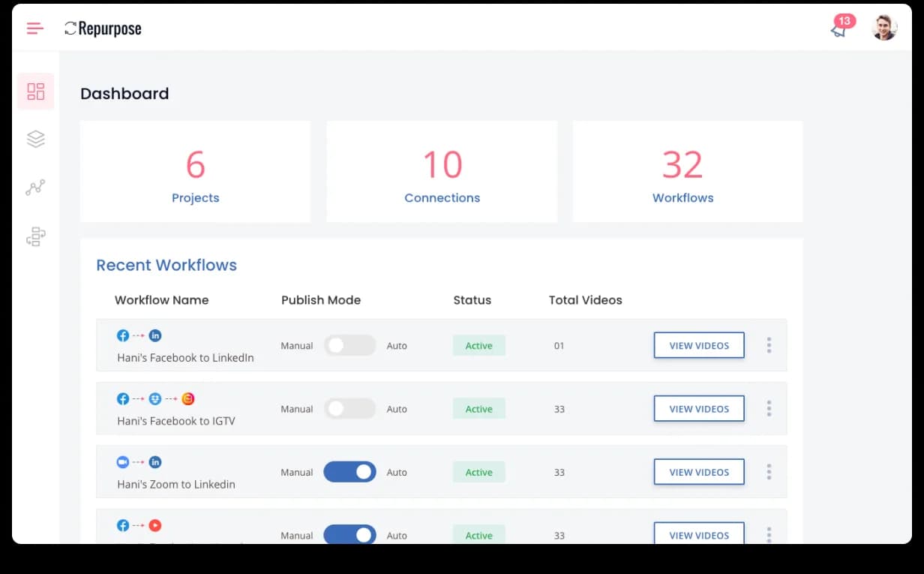Image resolution: width=924 pixels, height=574 pixels.
Task: Click Facebook icon in Facebook to LinkedIn row
Action: [x=123, y=335]
